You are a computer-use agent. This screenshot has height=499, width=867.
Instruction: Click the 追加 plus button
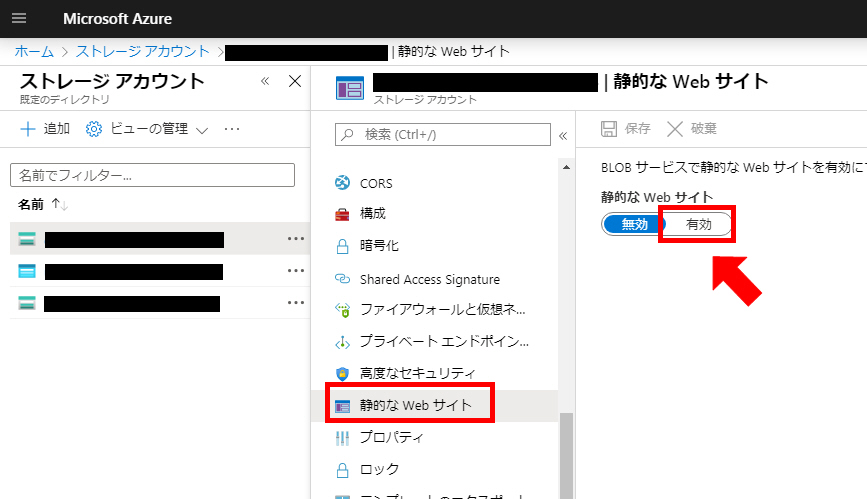tap(45, 129)
